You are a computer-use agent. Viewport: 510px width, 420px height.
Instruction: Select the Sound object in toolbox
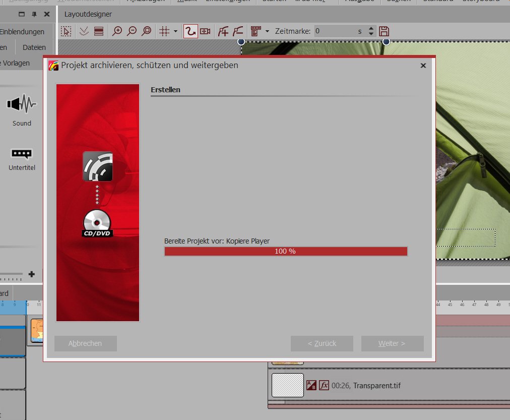(x=22, y=111)
